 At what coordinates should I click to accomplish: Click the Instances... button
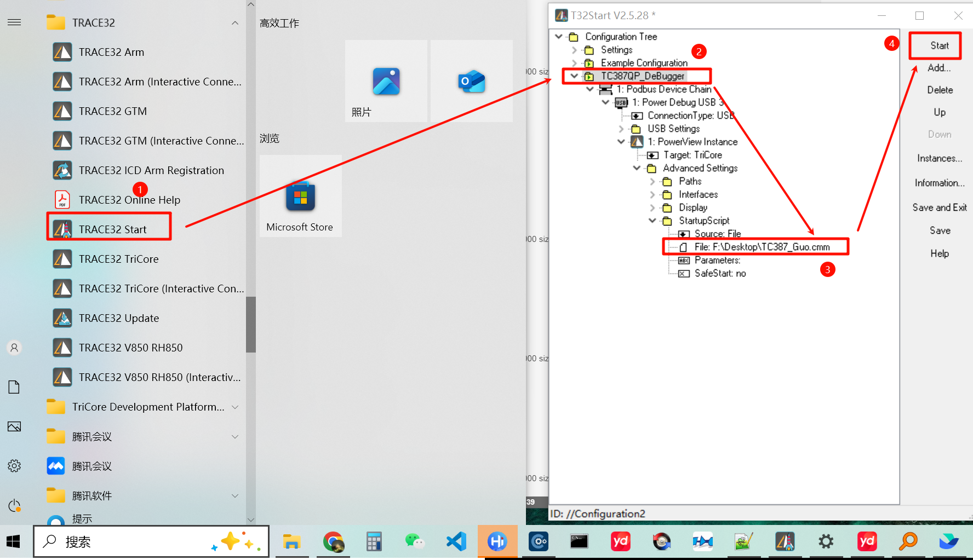(940, 158)
